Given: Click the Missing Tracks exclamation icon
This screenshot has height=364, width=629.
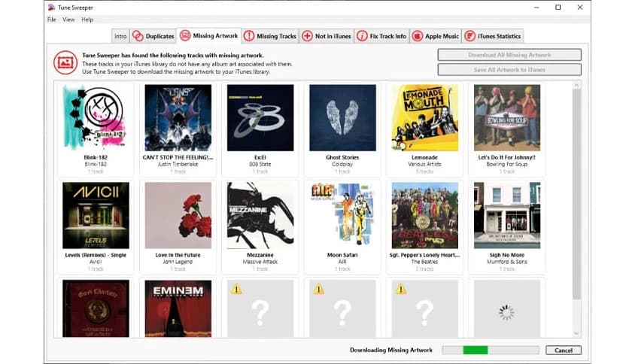Looking at the screenshot, I should 249,36.
